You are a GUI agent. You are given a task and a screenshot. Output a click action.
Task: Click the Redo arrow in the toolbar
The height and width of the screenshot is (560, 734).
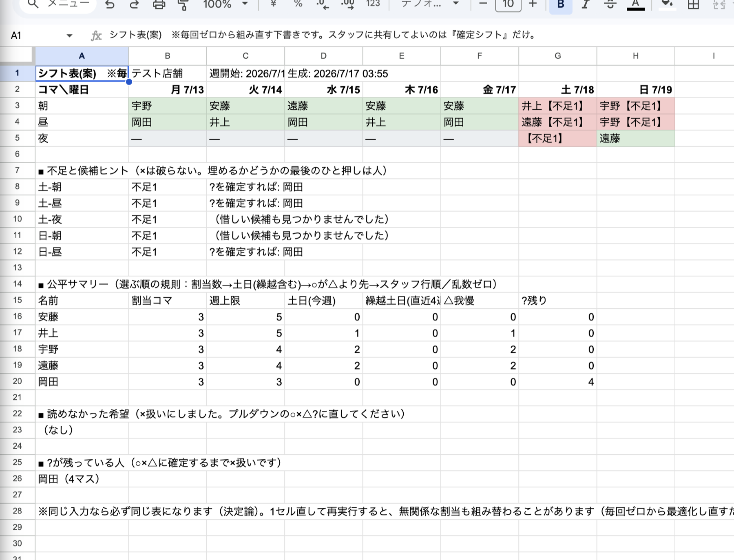click(x=134, y=4)
